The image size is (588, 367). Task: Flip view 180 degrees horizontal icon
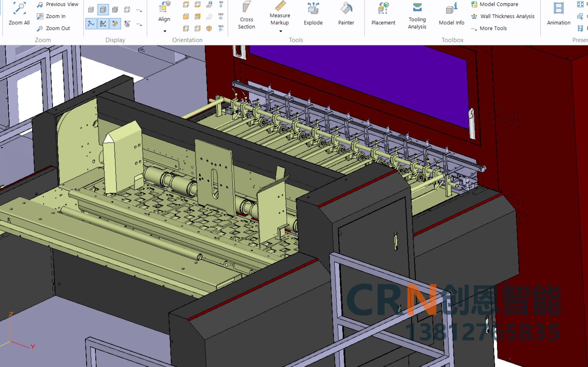point(221,28)
